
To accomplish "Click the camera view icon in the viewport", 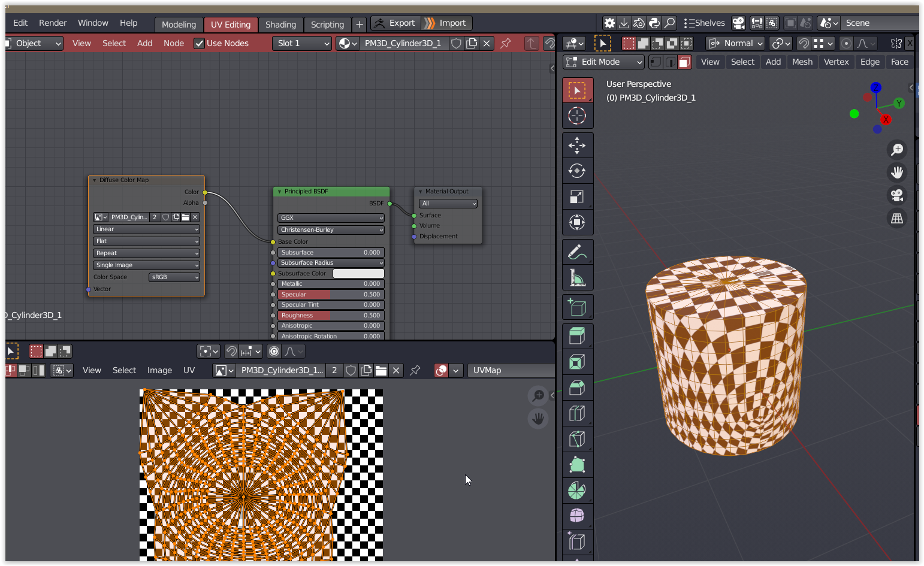I will 897,195.
